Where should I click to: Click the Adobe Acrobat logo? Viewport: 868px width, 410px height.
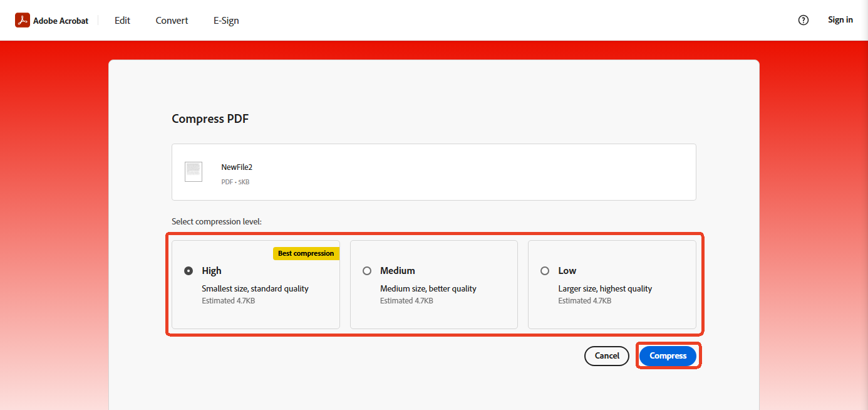[x=23, y=20]
